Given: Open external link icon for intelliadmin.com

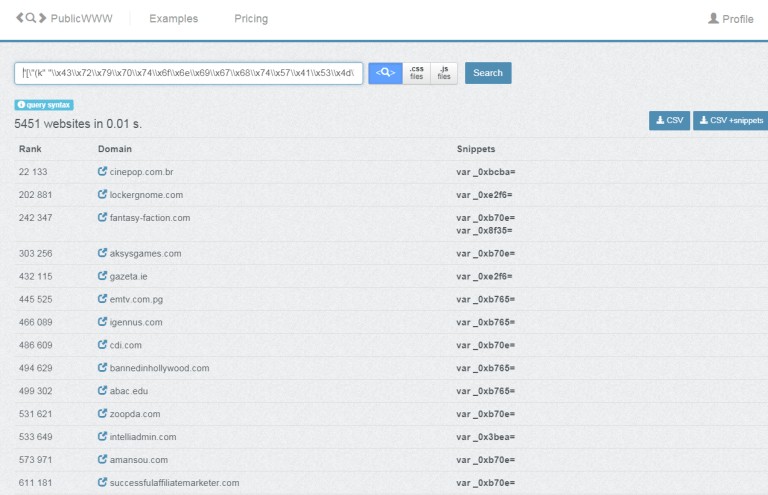Looking at the screenshot, I should coord(102,436).
